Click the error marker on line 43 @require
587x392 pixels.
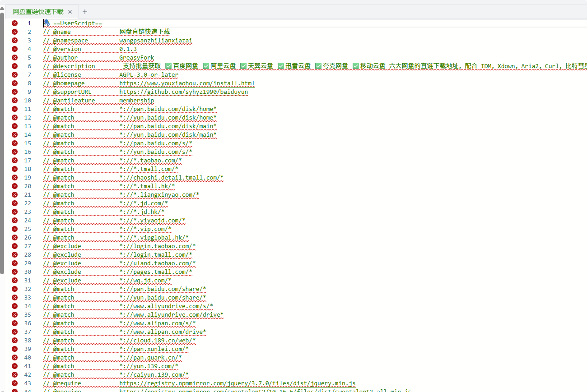(x=14, y=383)
